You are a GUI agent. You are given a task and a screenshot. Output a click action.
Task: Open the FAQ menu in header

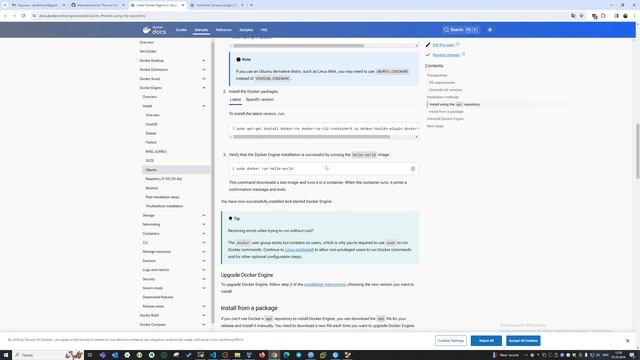[264, 30]
